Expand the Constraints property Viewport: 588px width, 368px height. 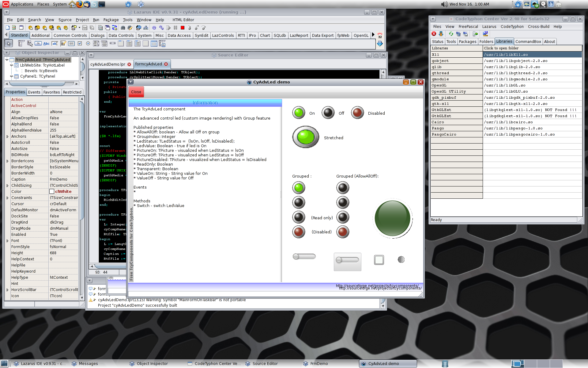(7, 198)
